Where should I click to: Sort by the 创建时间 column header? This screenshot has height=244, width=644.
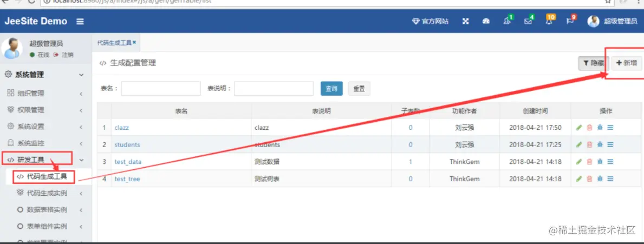tap(536, 111)
